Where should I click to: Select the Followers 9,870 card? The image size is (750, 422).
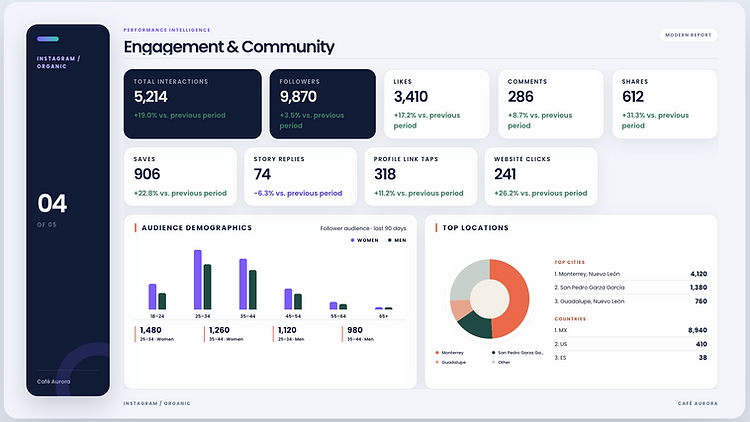[x=323, y=104]
